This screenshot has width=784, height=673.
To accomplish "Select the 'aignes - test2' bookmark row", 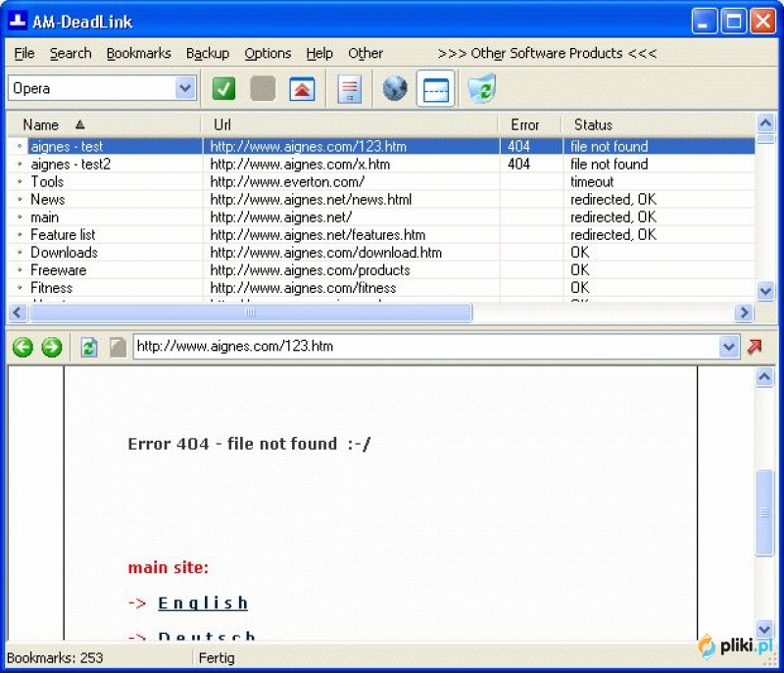I will [381, 164].
